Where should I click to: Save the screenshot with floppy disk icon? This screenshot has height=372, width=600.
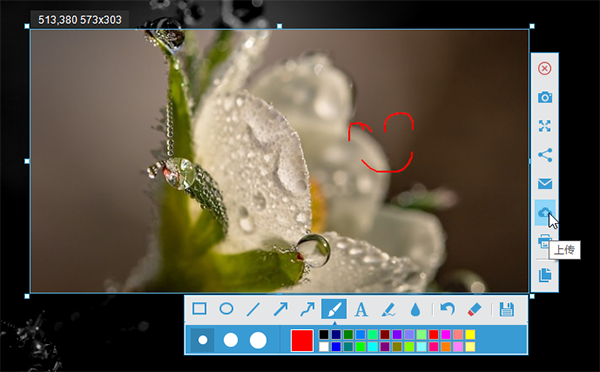[507, 309]
